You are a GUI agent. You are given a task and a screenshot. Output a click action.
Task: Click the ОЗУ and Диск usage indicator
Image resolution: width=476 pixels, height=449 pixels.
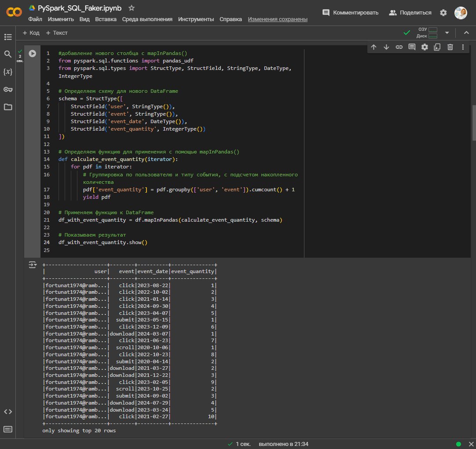tap(427, 33)
